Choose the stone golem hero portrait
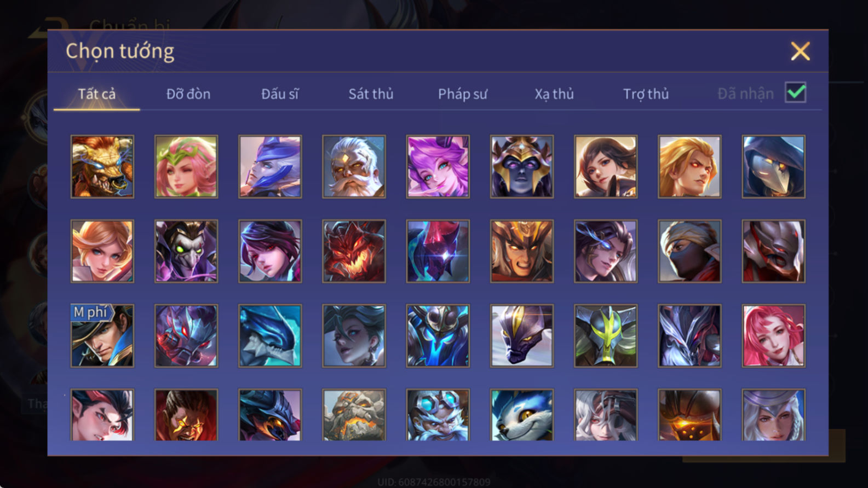The image size is (868, 488). tap(354, 415)
